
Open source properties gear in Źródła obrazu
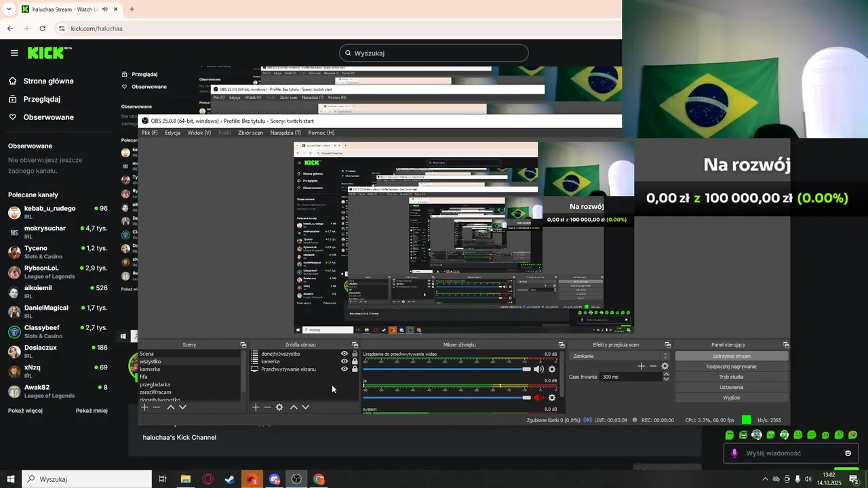(279, 407)
